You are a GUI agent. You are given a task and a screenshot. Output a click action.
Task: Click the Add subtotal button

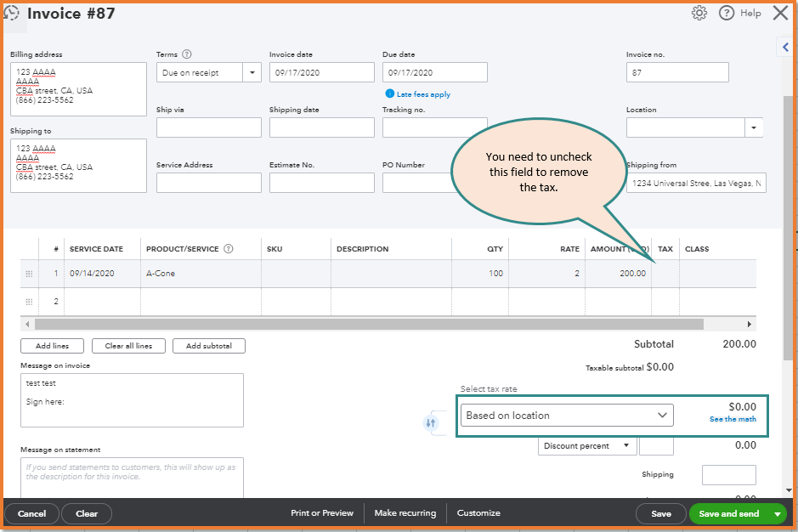pyautogui.click(x=209, y=346)
